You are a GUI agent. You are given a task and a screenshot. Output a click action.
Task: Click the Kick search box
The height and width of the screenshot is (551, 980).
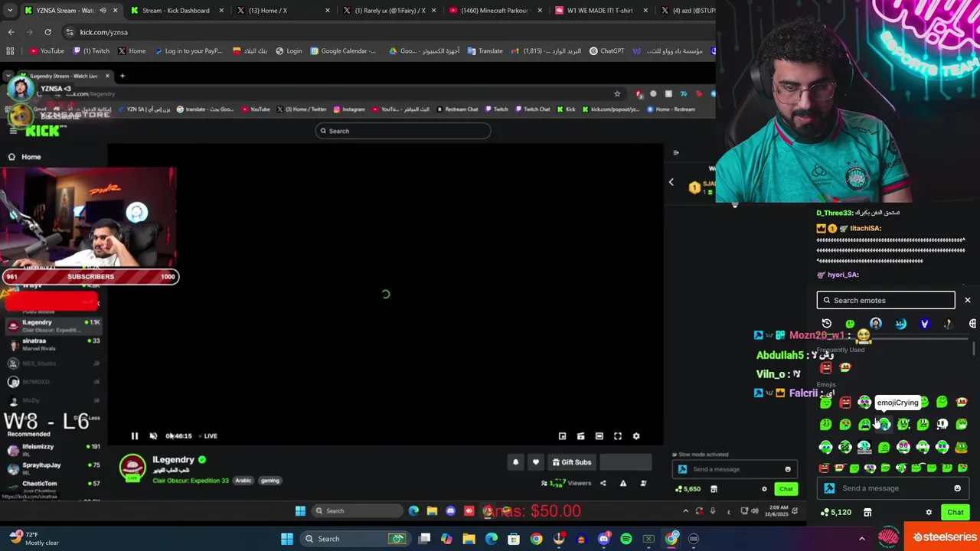403,131
